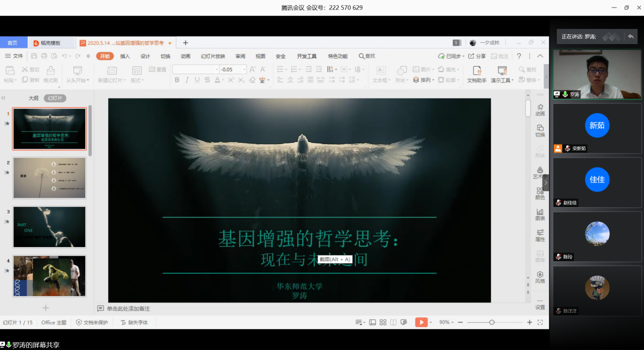Screen dimensions: 644x350
Task: Click the Clear Formatting eraser icon
Action: click(252, 80)
